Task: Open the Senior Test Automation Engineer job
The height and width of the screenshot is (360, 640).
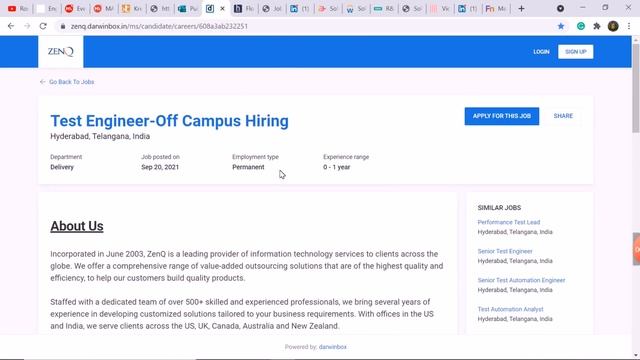Action: pyautogui.click(x=521, y=280)
